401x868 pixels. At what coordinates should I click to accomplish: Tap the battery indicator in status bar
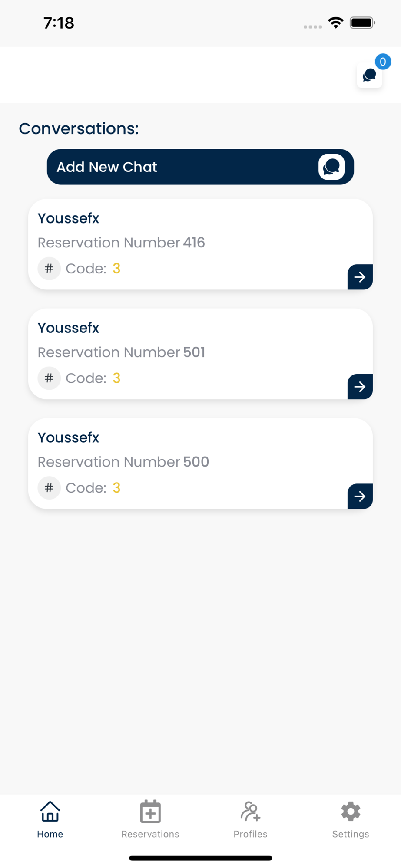pos(362,23)
